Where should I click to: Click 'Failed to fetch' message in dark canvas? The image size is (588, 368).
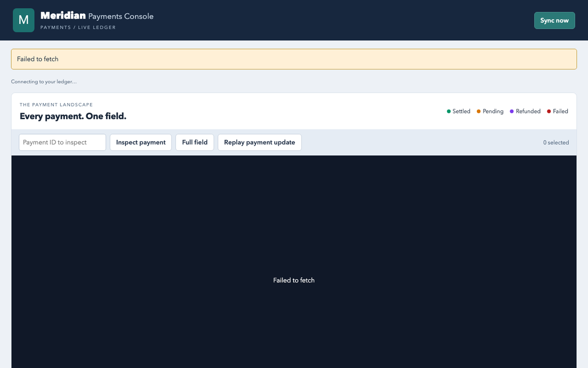[294, 280]
